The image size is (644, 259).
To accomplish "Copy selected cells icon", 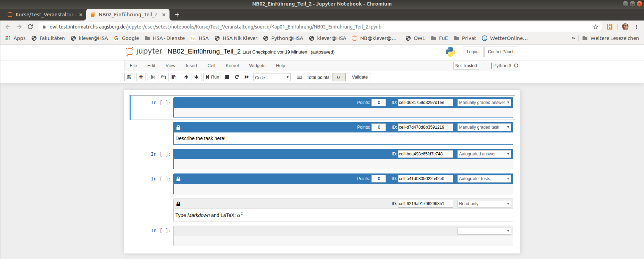I will coord(163,77).
